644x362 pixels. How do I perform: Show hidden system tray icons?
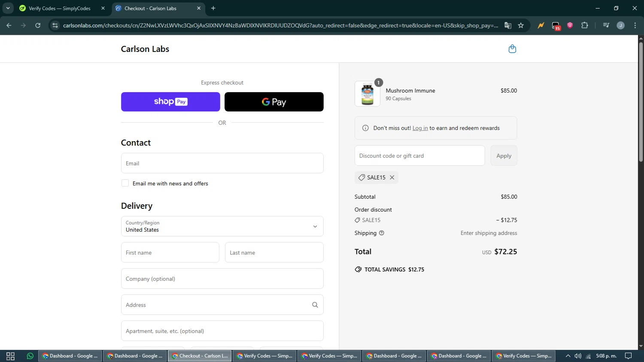coord(568,356)
